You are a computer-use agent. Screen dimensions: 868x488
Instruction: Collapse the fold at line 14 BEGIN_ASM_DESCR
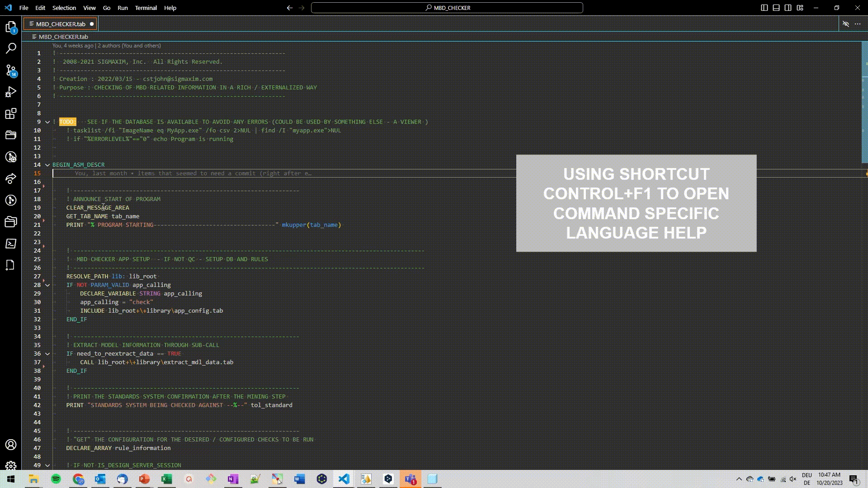(x=47, y=165)
